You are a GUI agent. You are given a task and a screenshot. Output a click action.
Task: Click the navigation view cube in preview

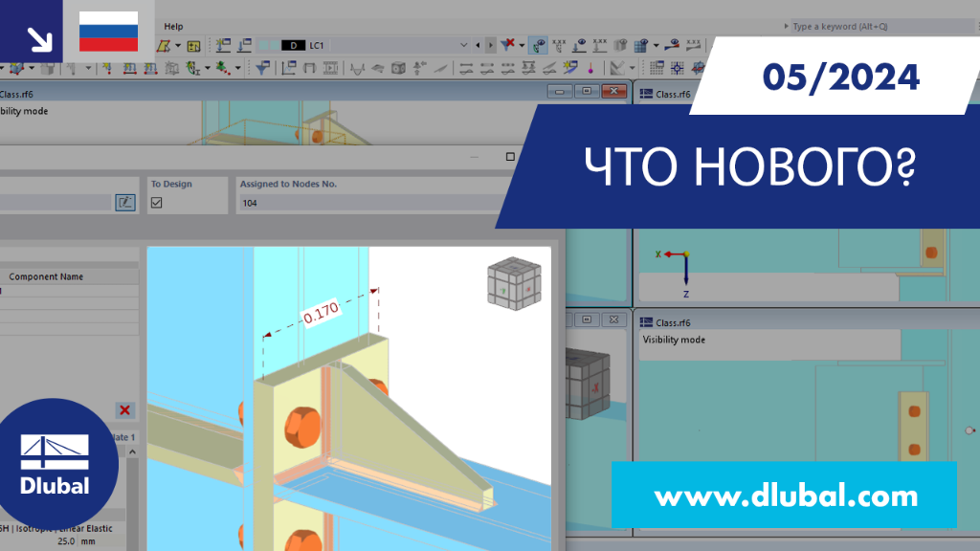pos(514,283)
